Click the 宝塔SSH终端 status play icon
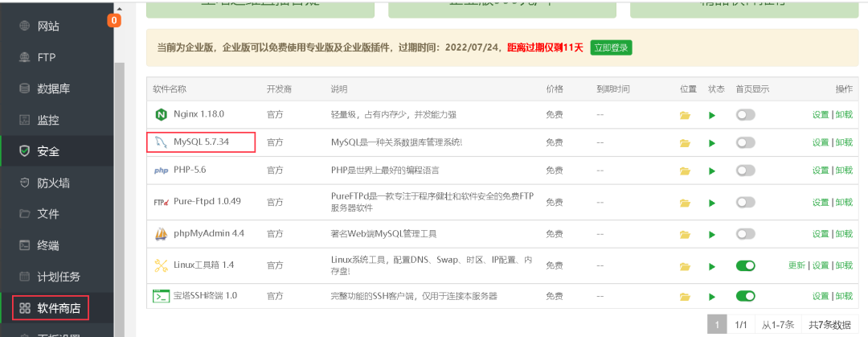 tap(712, 297)
